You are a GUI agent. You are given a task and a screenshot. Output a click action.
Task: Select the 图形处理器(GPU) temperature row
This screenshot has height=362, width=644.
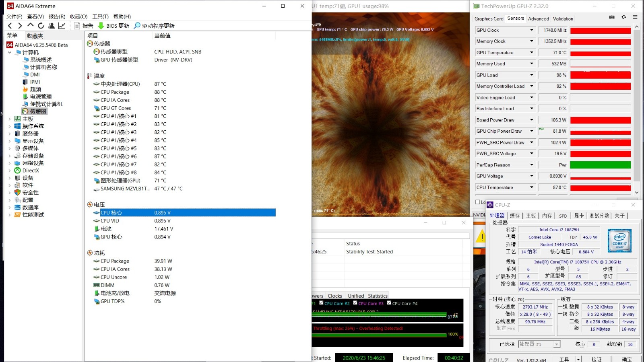181,181
